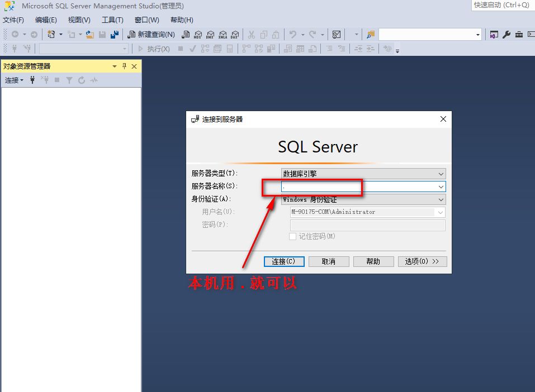This screenshot has height=392, width=535.
Task: Open the 窗口(W) menu
Action: coord(146,20)
